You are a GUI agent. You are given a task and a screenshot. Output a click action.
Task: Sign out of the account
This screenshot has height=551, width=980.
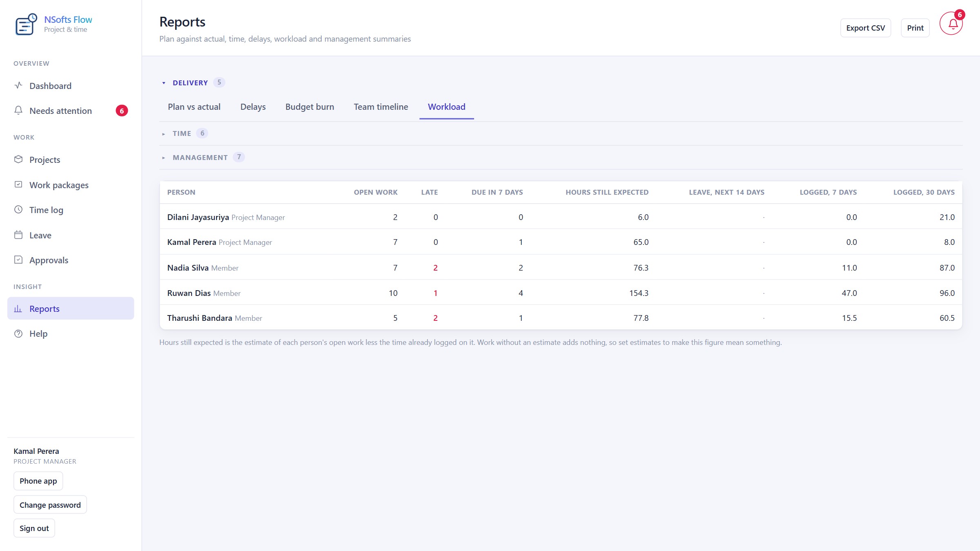(x=34, y=528)
